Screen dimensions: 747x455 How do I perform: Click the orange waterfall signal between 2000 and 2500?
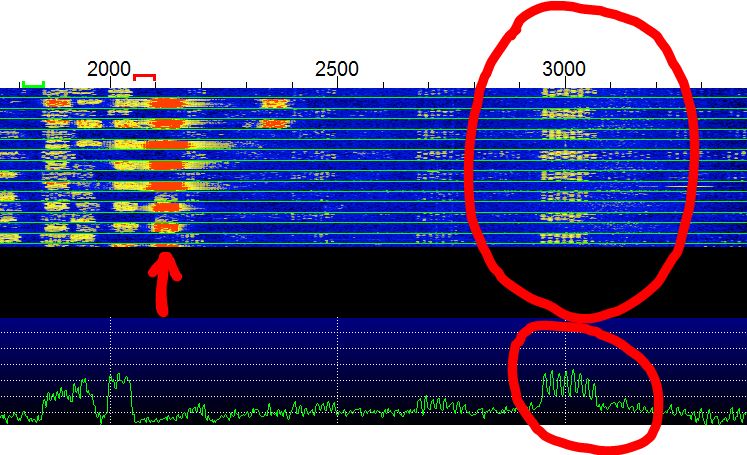pos(273,113)
